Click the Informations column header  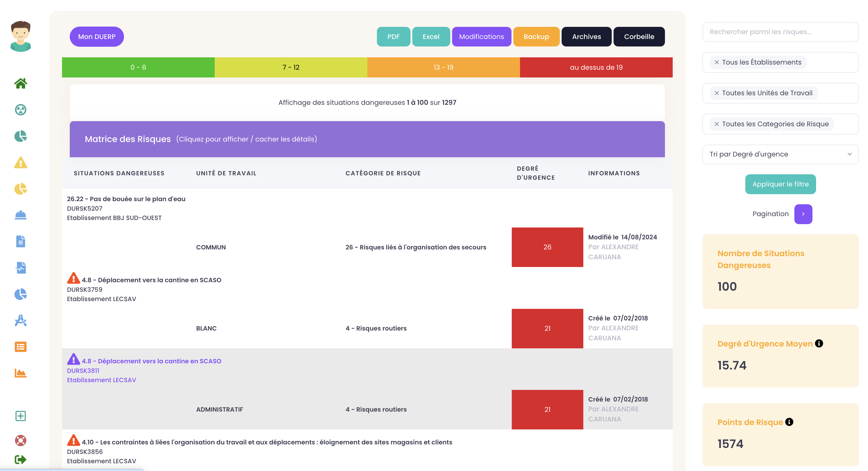point(614,173)
